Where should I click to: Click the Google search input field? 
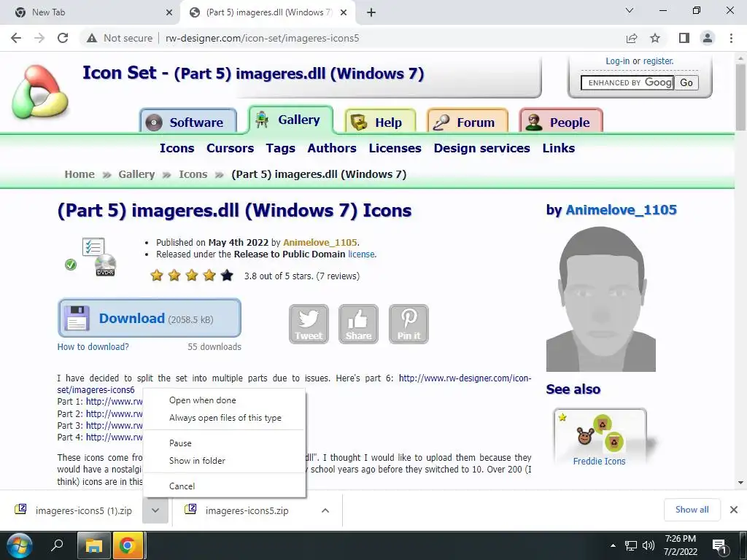click(x=627, y=82)
